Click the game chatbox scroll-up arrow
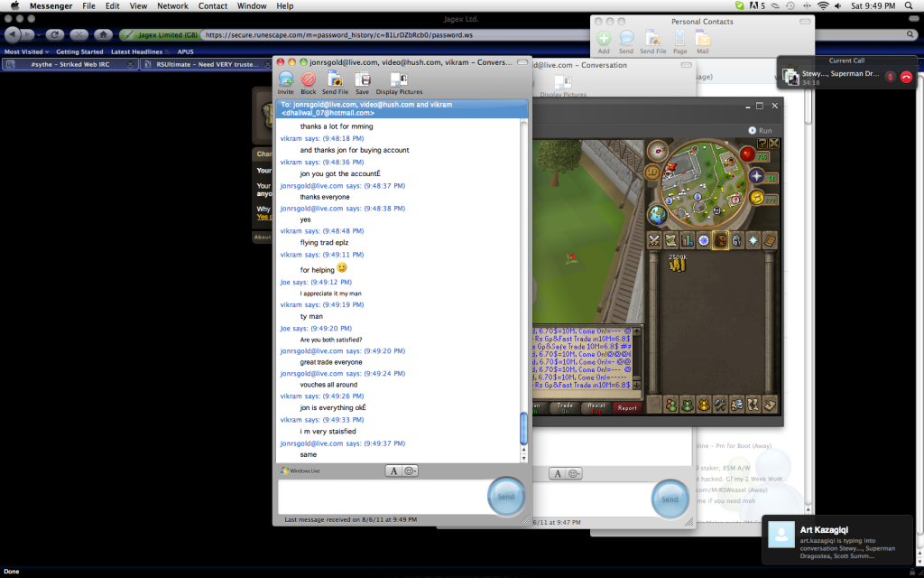 [636, 332]
